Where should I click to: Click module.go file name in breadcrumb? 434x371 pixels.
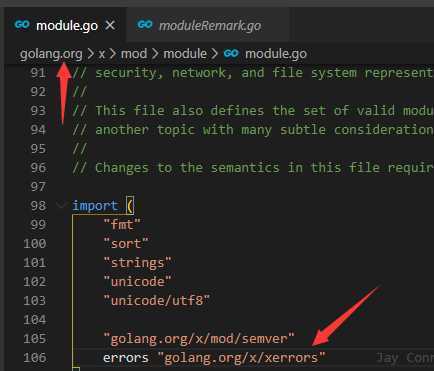276,54
